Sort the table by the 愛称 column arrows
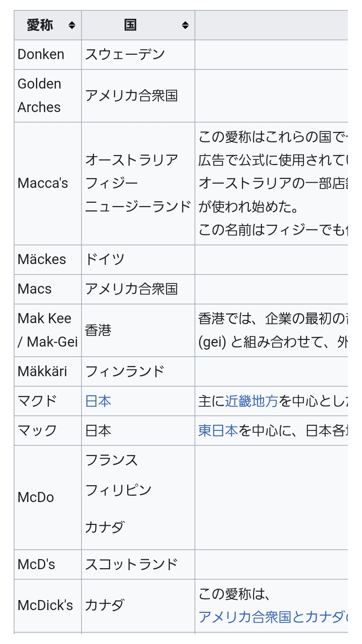Viewport: 362px width, 644px height. point(72,25)
